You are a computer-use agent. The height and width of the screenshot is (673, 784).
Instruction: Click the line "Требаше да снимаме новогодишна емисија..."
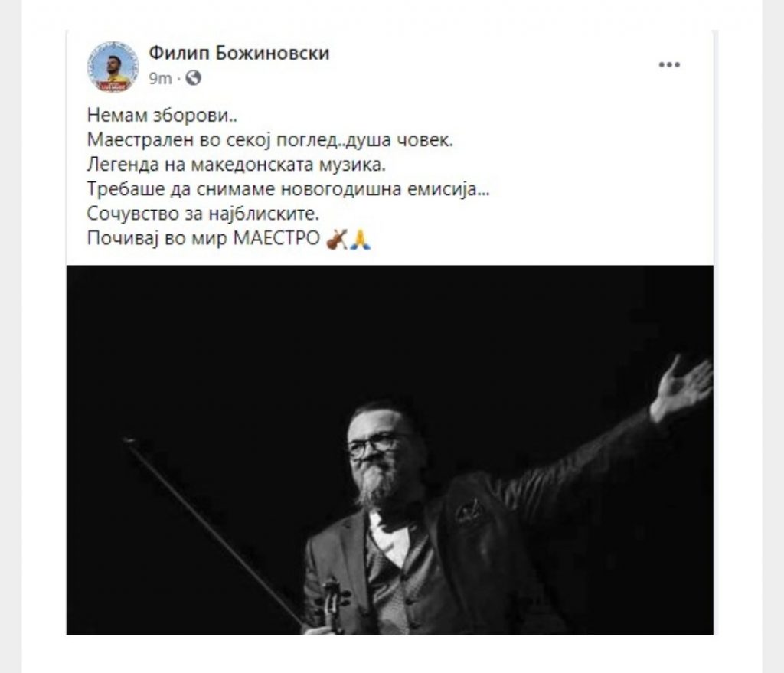(289, 189)
